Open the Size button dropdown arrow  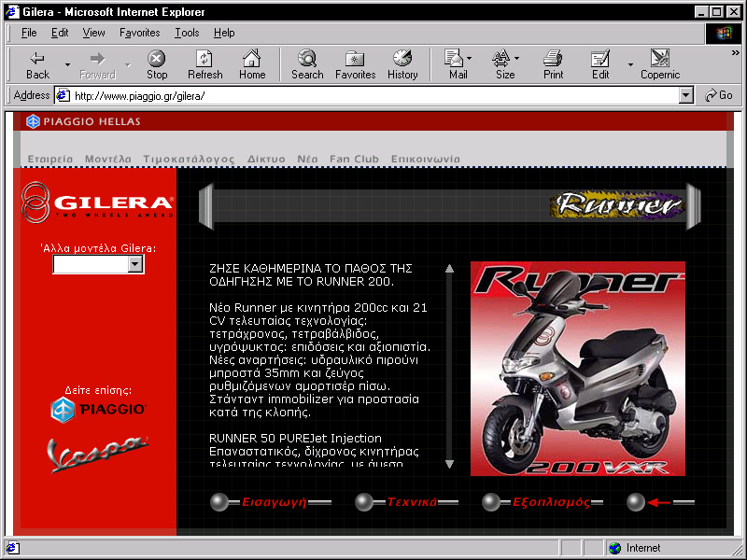(517, 59)
